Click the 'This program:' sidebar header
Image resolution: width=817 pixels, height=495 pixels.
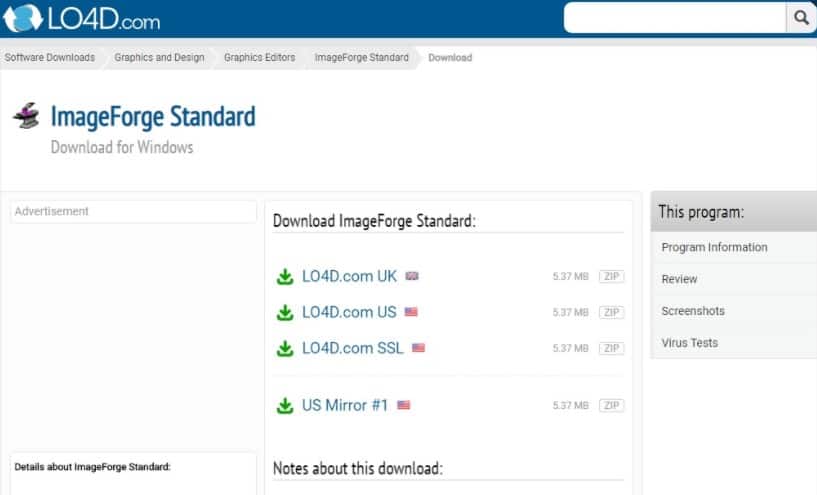(x=734, y=212)
